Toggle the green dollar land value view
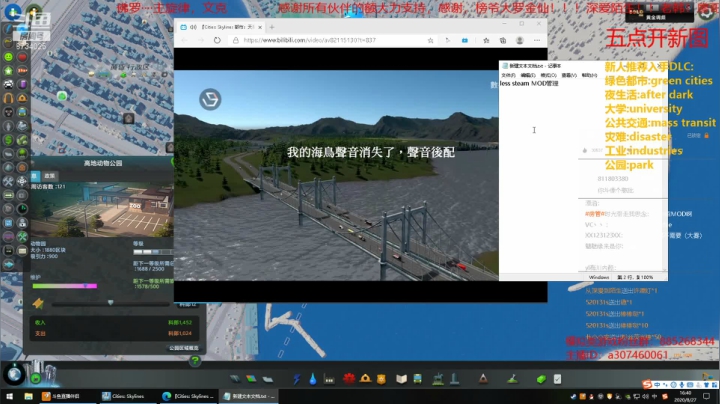The width and height of the screenshot is (720, 404). [x=8, y=140]
